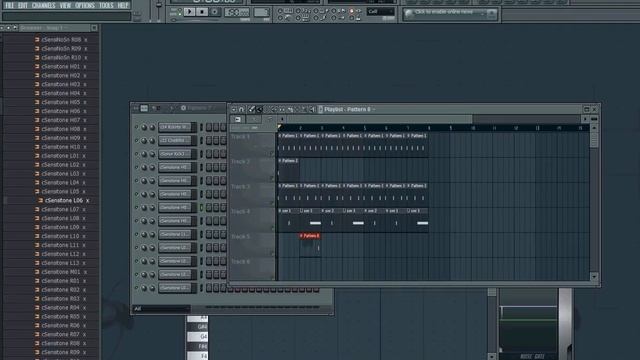Select cSenatone H01 in the browser

tap(60, 66)
